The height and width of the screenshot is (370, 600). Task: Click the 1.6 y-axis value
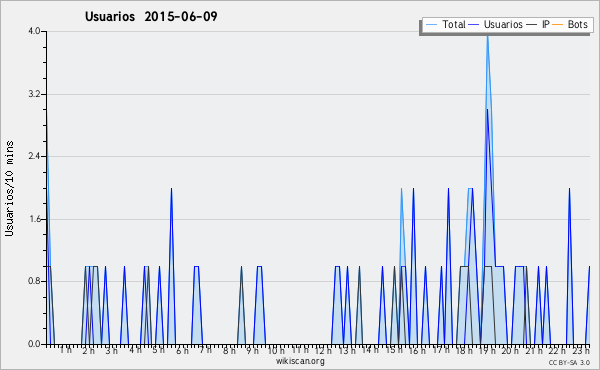click(34, 219)
